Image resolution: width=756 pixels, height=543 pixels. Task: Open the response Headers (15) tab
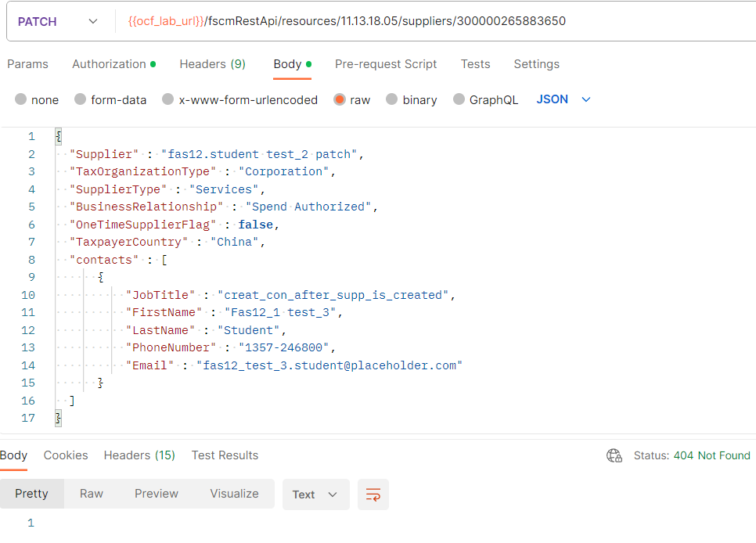(x=139, y=455)
